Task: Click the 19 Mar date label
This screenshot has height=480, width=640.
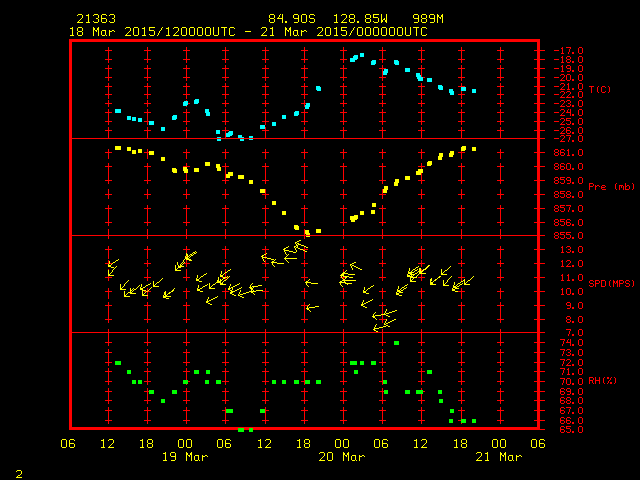Action: (x=185, y=457)
